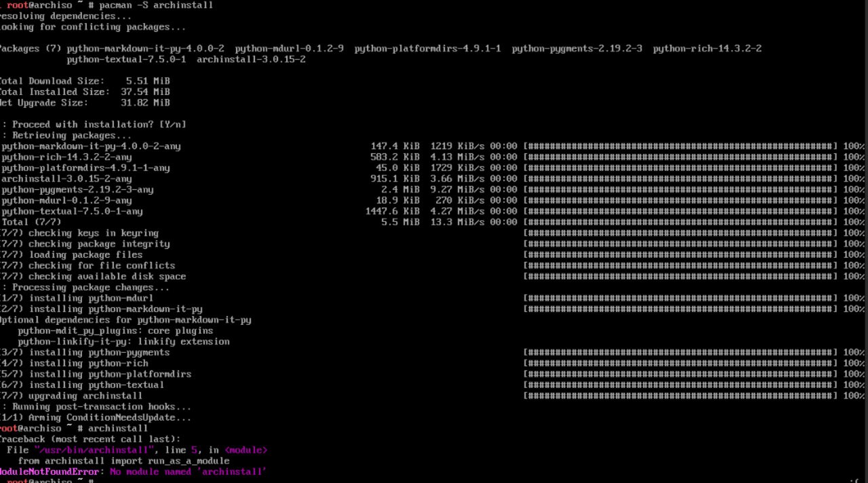868x483 pixels.
Task: Select the "Arming ConditionNeedsUpdate..." hook line
Action: point(102,418)
